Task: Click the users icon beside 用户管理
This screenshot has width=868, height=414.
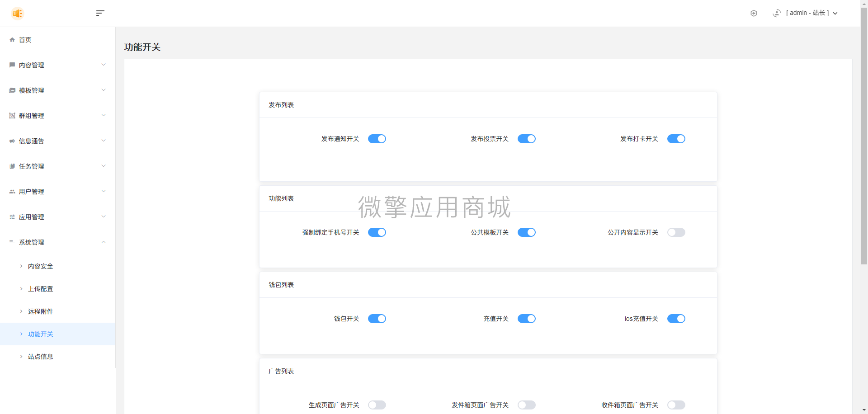Action: [12, 192]
